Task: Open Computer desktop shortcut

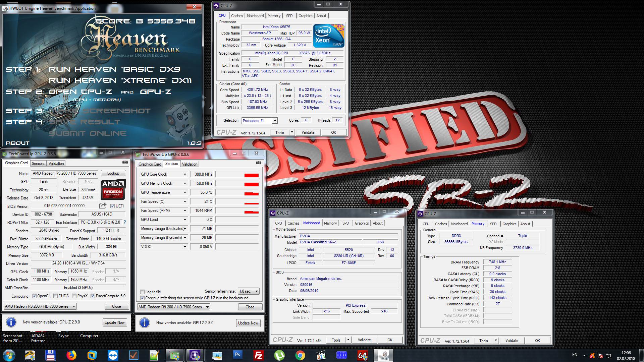Action: (89, 336)
